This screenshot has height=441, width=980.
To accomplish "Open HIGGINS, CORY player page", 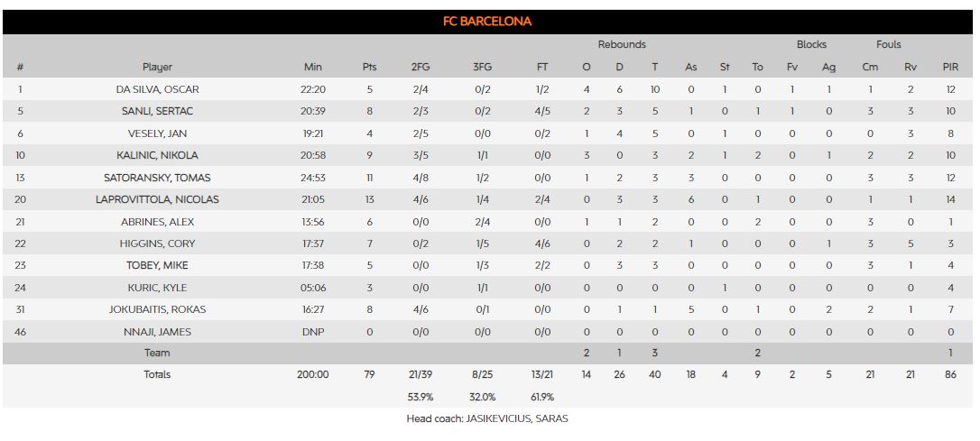I will pyautogui.click(x=157, y=243).
